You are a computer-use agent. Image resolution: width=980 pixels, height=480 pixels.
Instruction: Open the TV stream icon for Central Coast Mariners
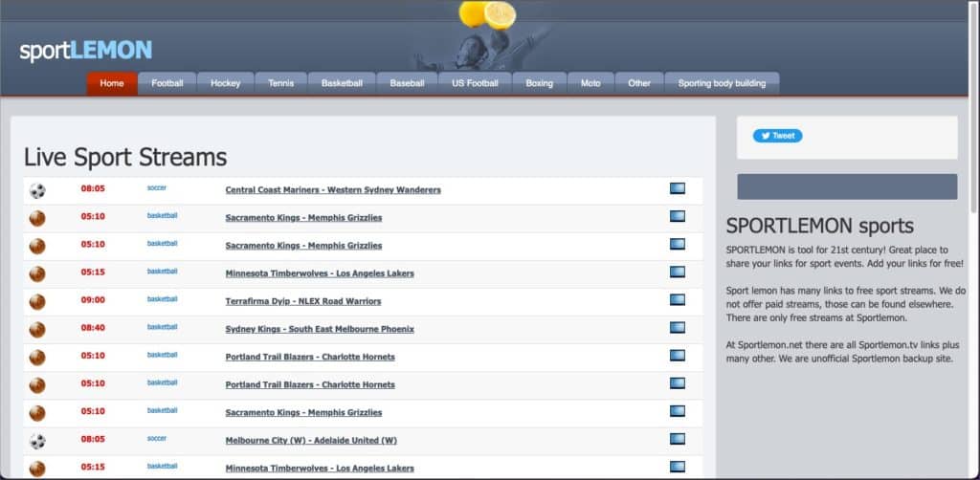click(x=678, y=189)
